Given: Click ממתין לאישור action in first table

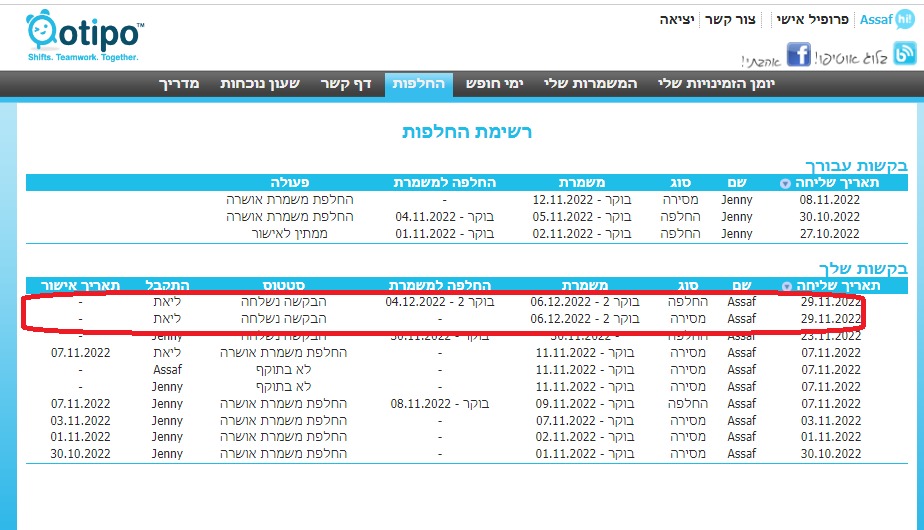Looking at the screenshot, I should (289, 233).
